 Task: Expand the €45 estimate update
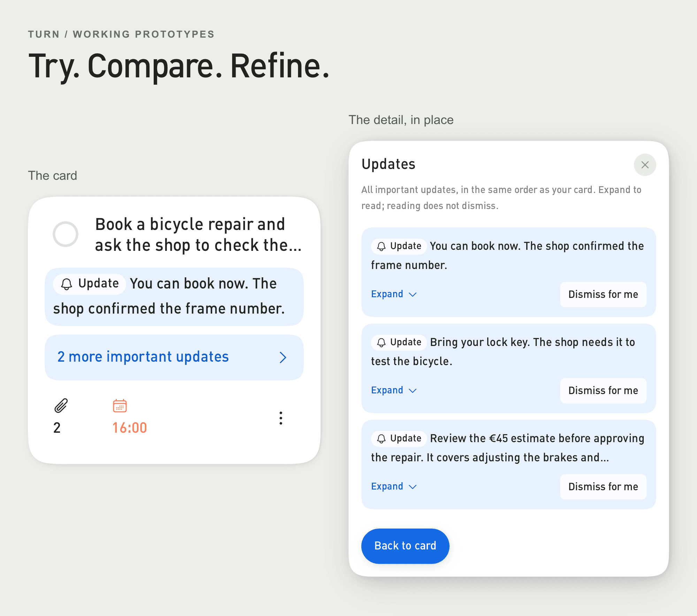pos(394,487)
